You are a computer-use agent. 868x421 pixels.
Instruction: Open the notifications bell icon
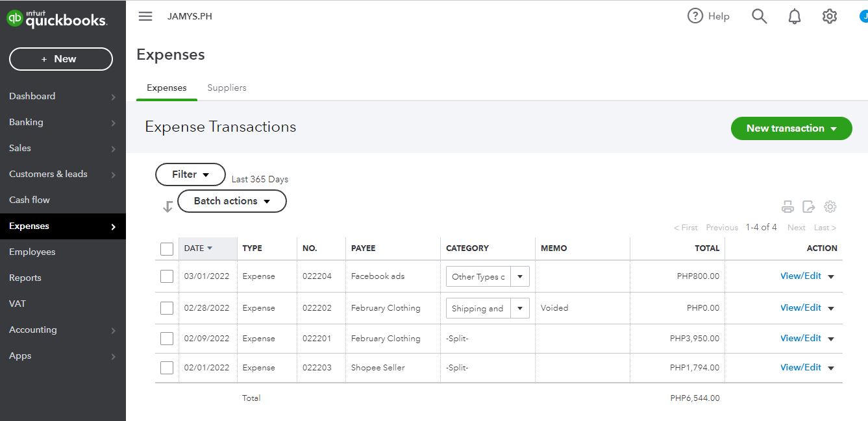tap(795, 17)
